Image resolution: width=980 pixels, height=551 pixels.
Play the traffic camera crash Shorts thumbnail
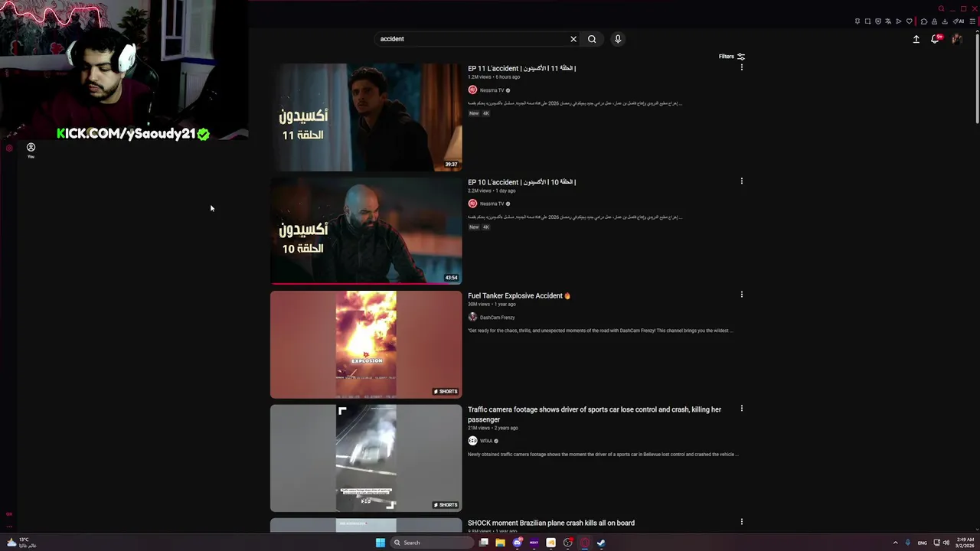point(366,458)
